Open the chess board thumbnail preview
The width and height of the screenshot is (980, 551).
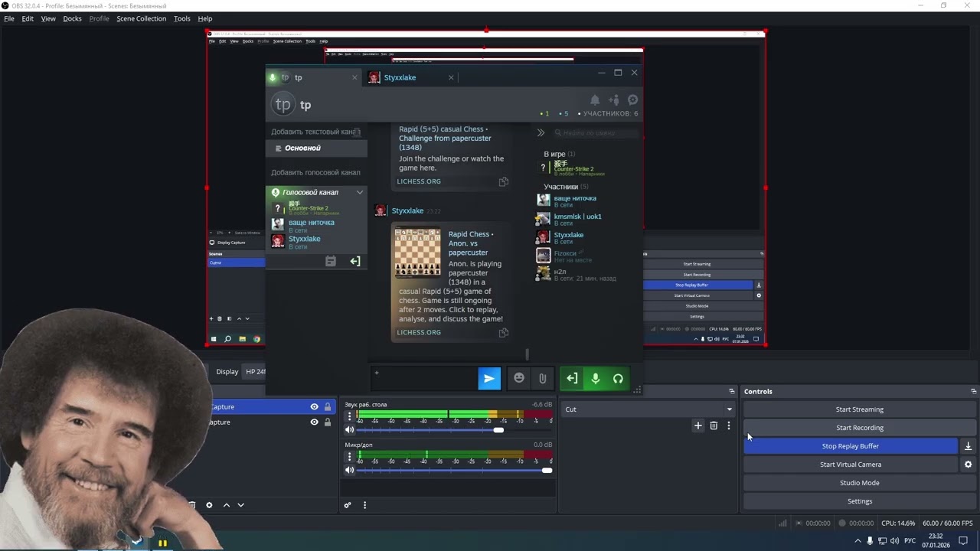coord(417,253)
